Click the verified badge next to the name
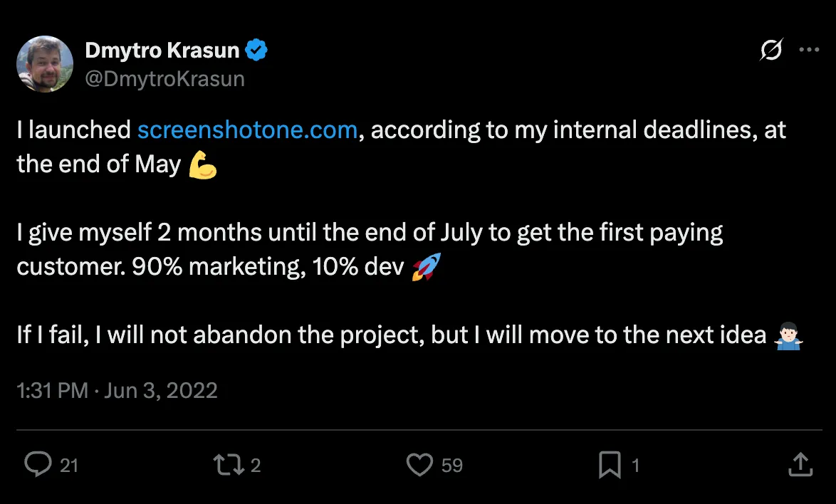This screenshot has height=504, width=836. pyautogui.click(x=257, y=49)
